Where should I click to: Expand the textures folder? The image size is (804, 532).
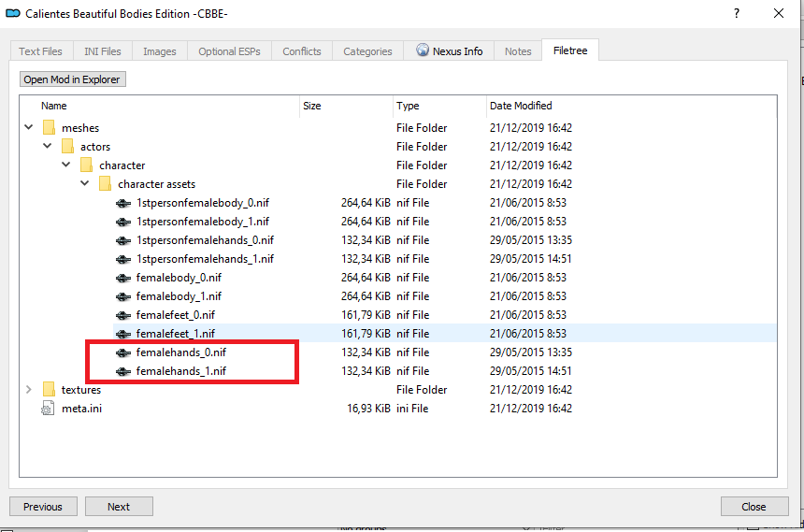(x=29, y=389)
